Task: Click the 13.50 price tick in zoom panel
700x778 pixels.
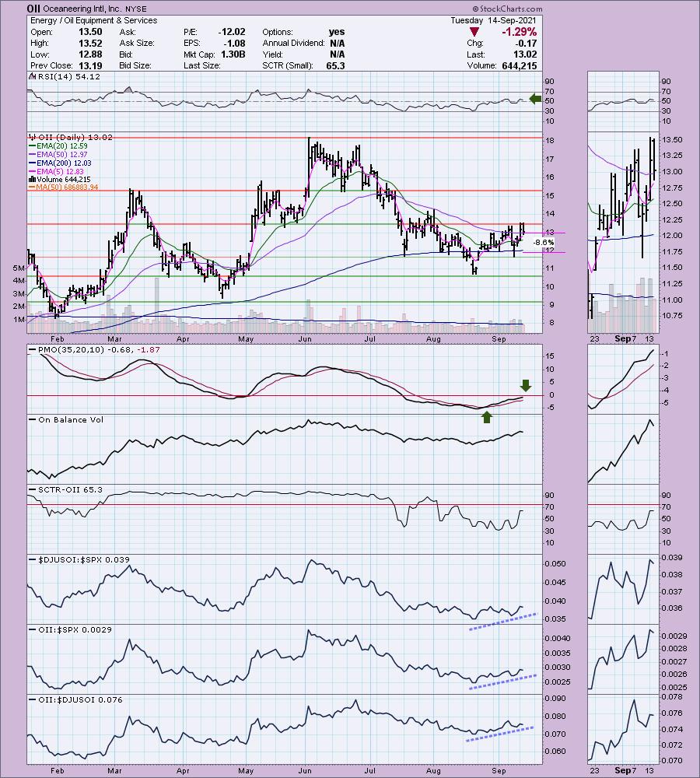Action: click(672, 139)
